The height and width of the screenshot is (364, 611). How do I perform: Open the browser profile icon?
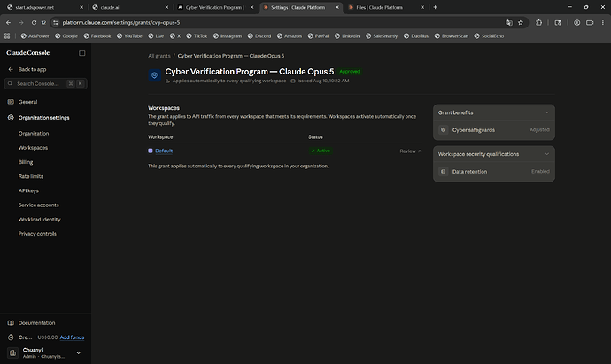(x=576, y=23)
